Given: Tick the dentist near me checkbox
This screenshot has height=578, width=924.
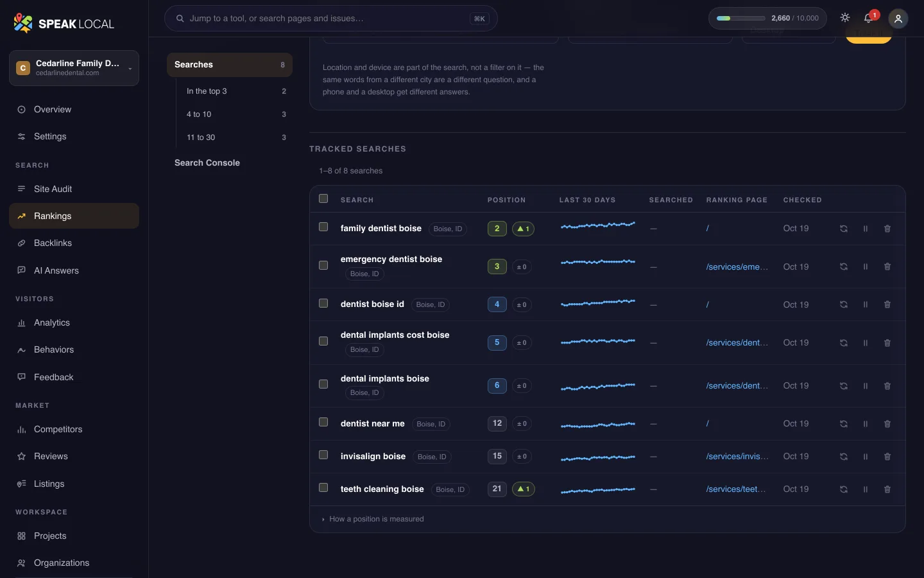Looking at the screenshot, I should pos(323,423).
